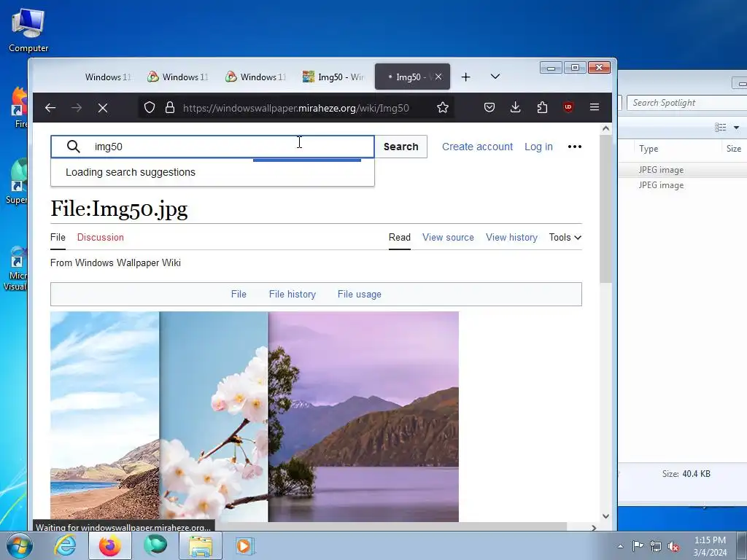
Task: Open the network tray icon
Action: 656,546
